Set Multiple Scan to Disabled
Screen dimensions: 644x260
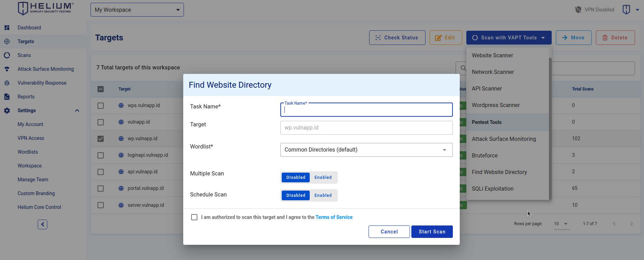[x=296, y=177]
